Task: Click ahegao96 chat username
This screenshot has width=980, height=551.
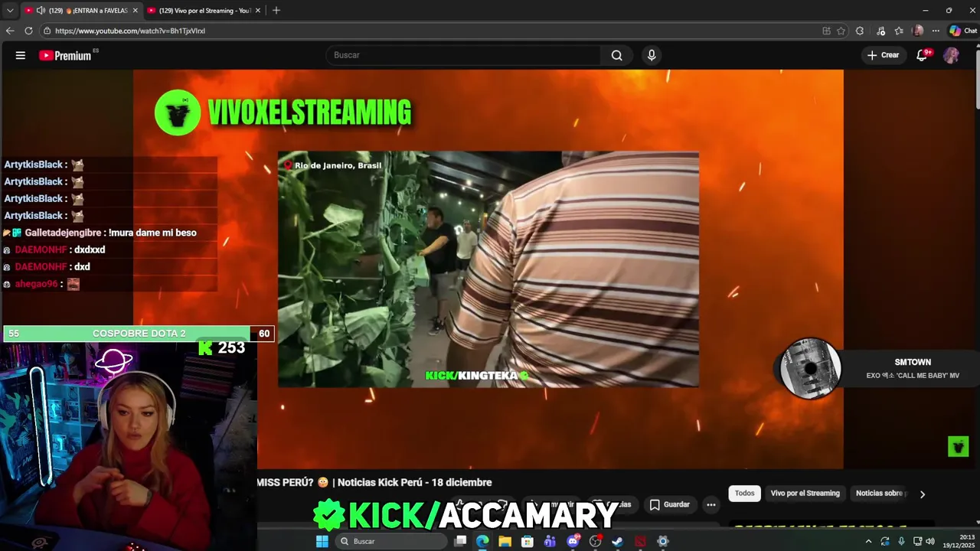Action: click(37, 284)
